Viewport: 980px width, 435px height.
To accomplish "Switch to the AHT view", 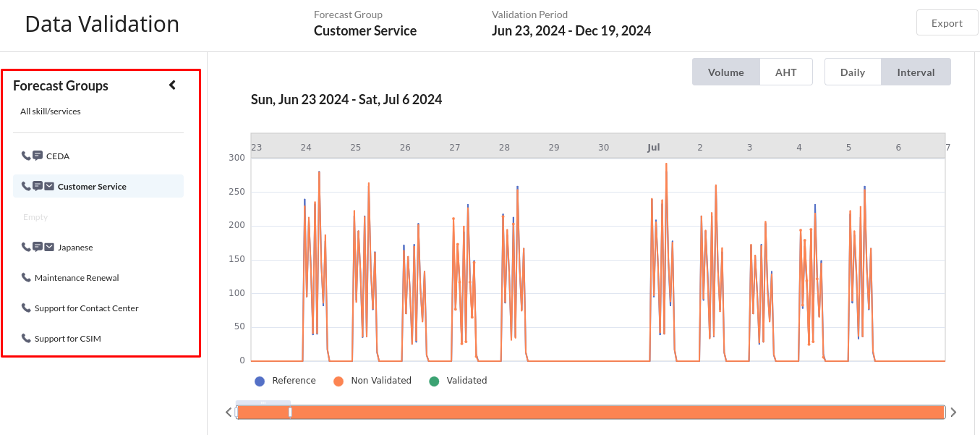I will 785,72.
